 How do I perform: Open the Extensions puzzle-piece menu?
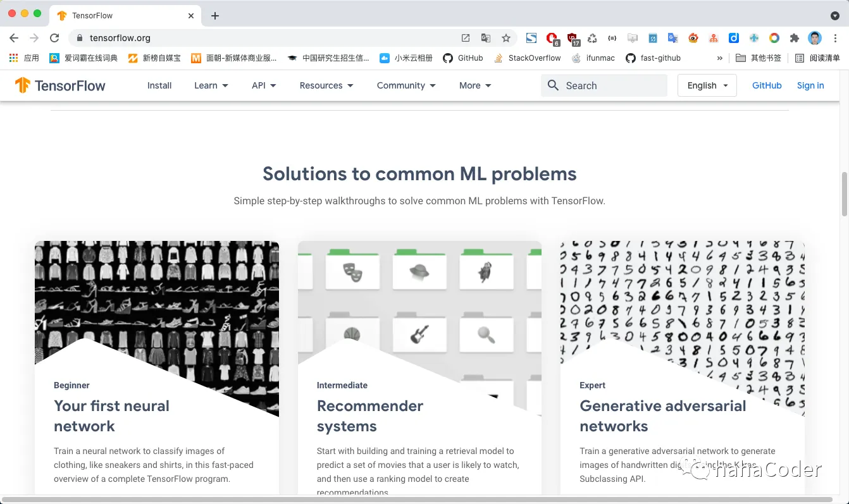pyautogui.click(x=795, y=38)
